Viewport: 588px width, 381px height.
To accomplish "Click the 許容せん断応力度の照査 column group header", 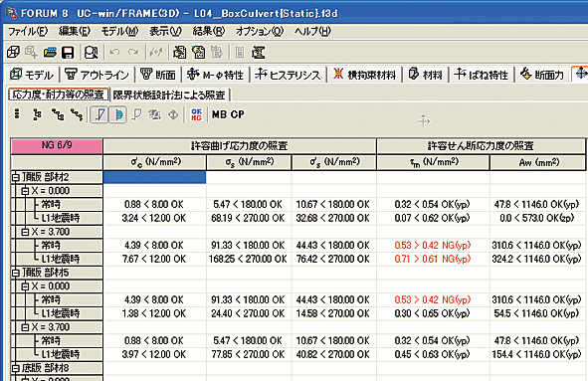I will click(x=482, y=146).
